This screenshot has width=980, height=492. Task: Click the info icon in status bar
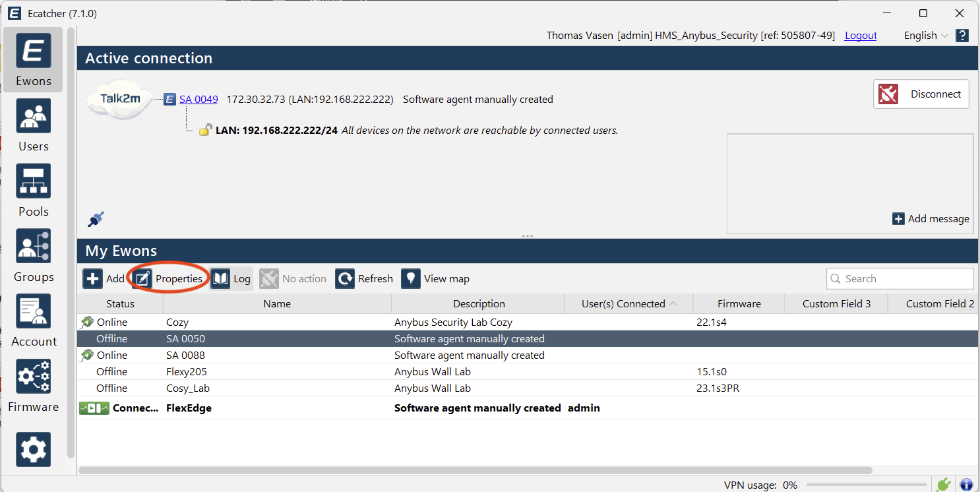[x=967, y=485]
